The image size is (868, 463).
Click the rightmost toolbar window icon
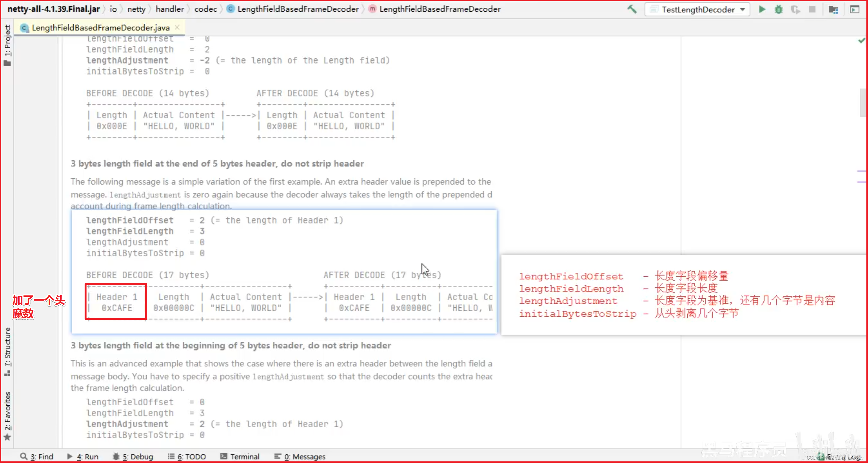pyautogui.click(x=855, y=9)
